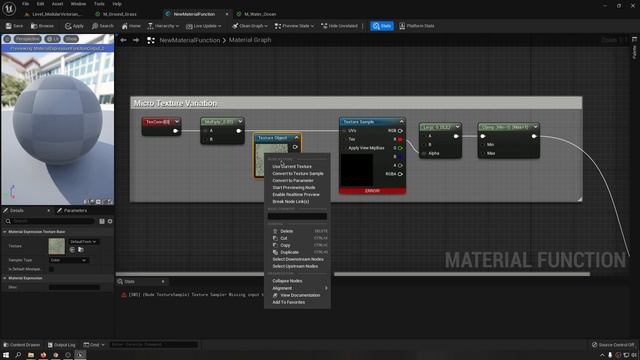Image resolution: width=640 pixels, height=360 pixels.
Task: Navigate forward with the graph forward arrow
Action: (136, 40)
